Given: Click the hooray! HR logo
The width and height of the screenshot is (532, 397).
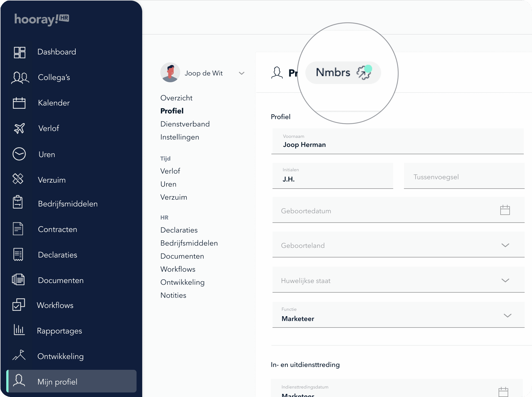Looking at the screenshot, I should coord(42,20).
